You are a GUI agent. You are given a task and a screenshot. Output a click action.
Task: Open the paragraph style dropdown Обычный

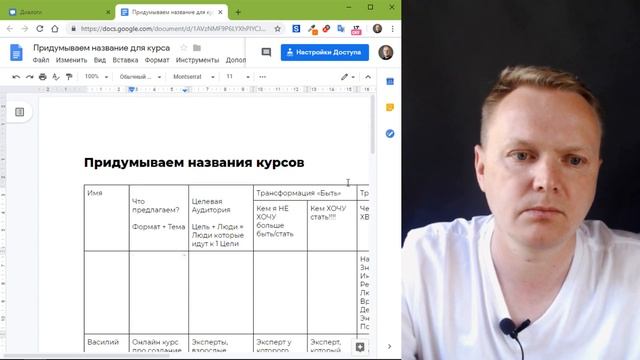coord(140,77)
